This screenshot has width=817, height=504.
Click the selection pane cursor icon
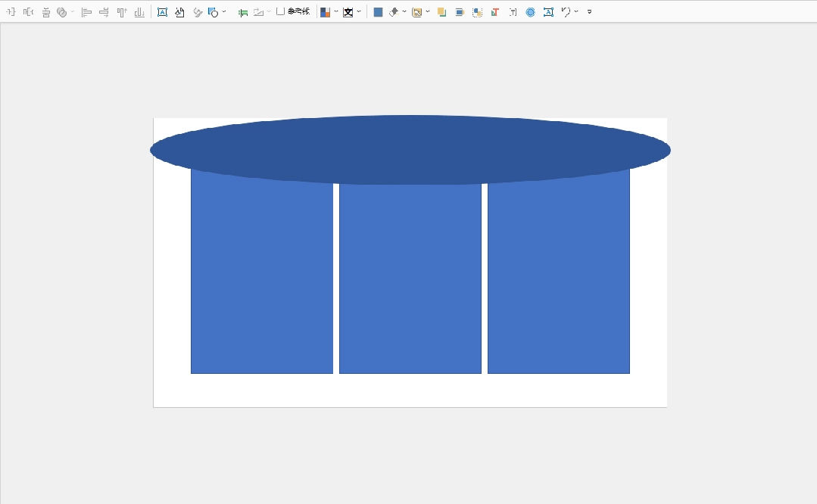point(416,12)
